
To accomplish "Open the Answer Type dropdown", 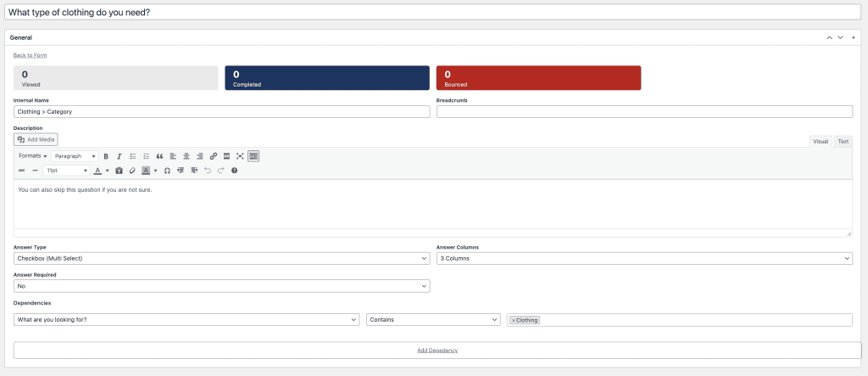I will 221,258.
